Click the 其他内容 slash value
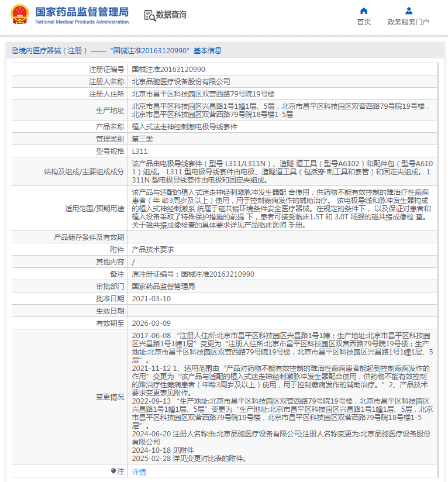Viewport: 448px width, 482px height. (133, 262)
